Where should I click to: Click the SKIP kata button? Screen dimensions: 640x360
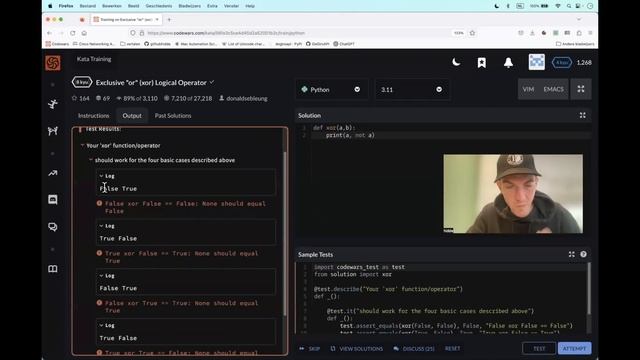pos(310,349)
